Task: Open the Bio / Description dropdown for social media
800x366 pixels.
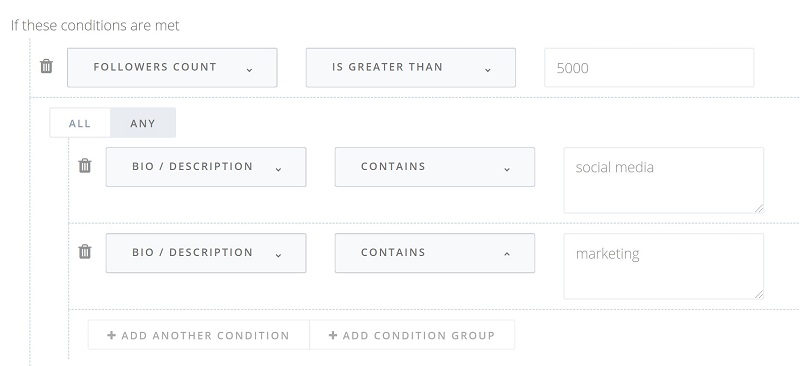Action: tap(206, 167)
